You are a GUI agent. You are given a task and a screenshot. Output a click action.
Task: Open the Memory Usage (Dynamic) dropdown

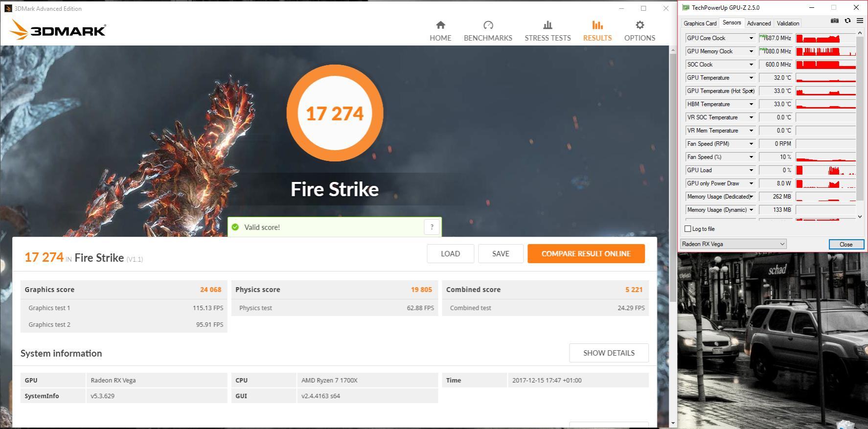(751, 210)
